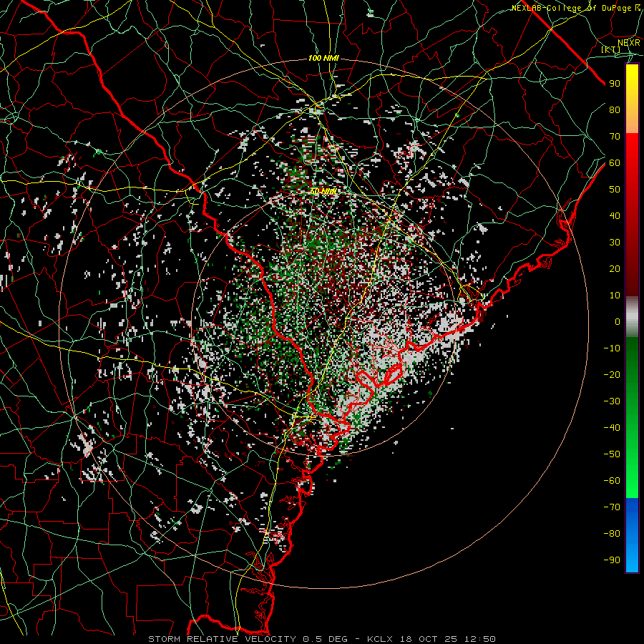This screenshot has width=644, height=644.
Task: Click the gray zero-velocity segment of the color bar
Action: click(x=632, y=317)
